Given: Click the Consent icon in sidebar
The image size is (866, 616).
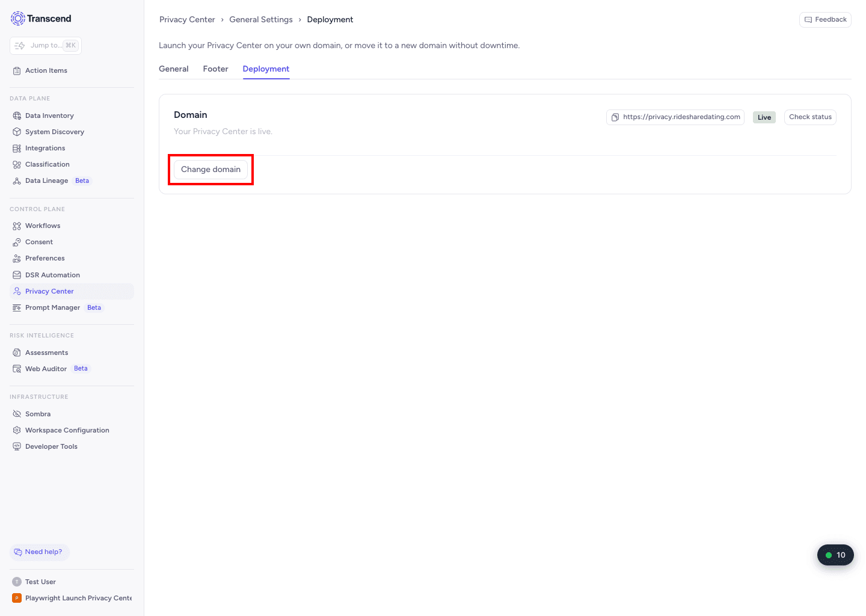Looking at the screenshot, I should (17, 242).
